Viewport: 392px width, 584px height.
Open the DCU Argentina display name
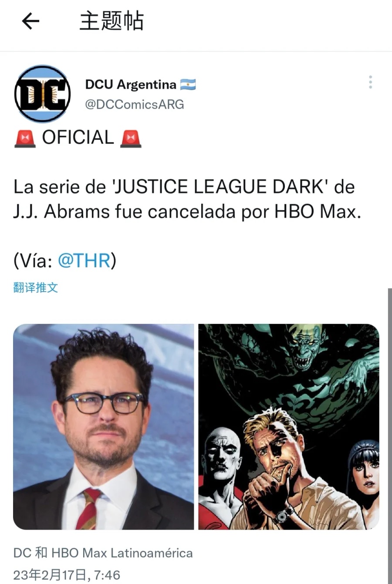pyautogui.click(x=131, y=84)
